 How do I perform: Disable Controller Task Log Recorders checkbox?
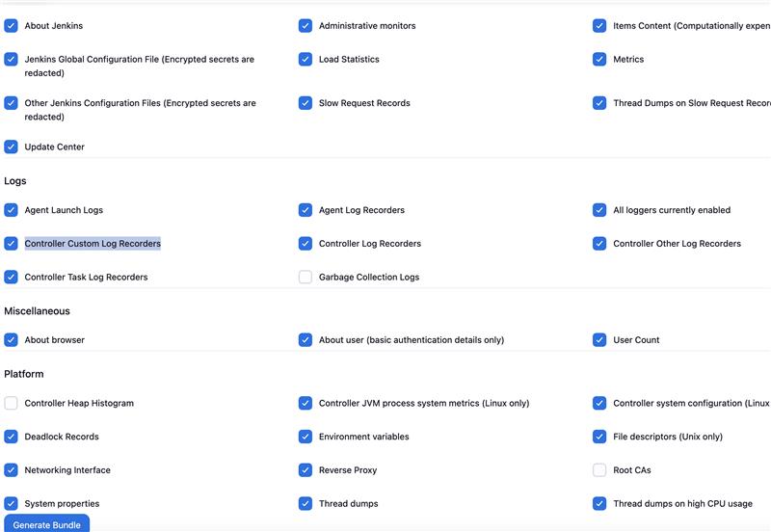11,277
